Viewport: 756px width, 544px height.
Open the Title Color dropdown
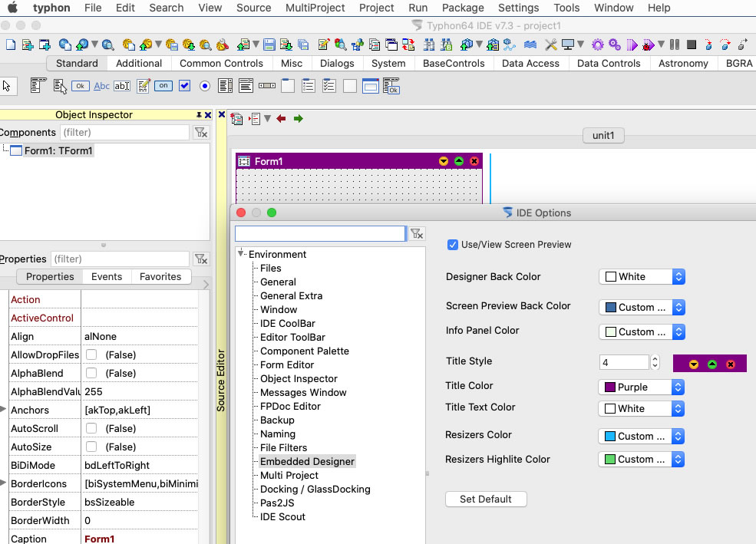pyautogui.click(x=641, y=387)
